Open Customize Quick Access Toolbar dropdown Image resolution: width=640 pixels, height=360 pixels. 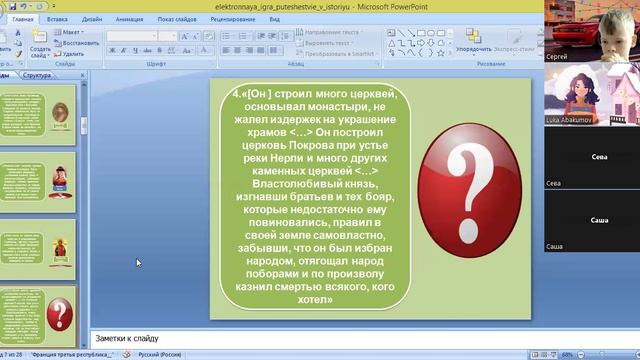click(53, 7)
